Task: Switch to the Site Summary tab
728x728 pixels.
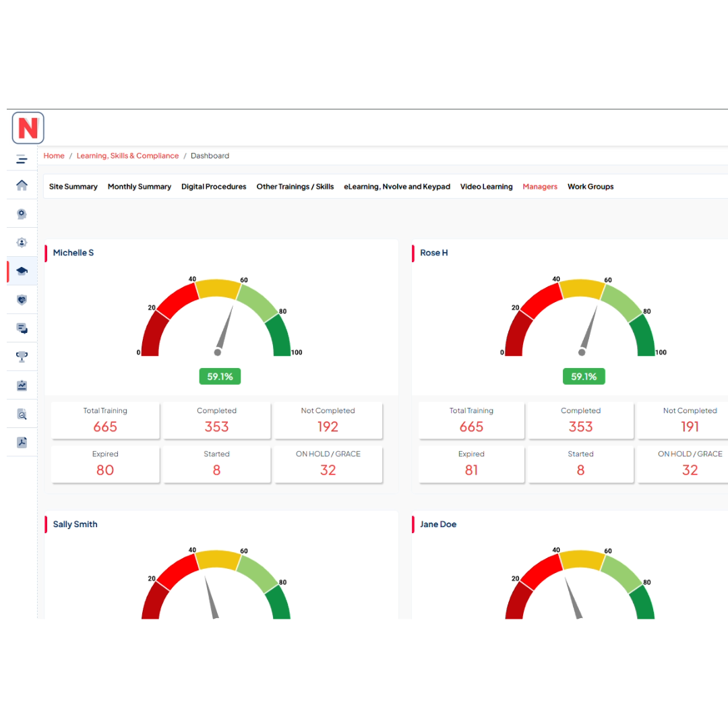Action: pyautogui.click(x=73, y=187)
